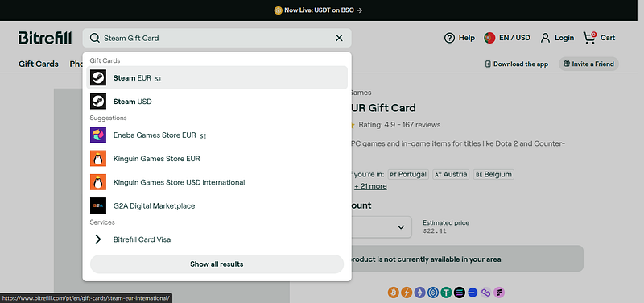Click the Ethereum payment icon

point(419,293)
